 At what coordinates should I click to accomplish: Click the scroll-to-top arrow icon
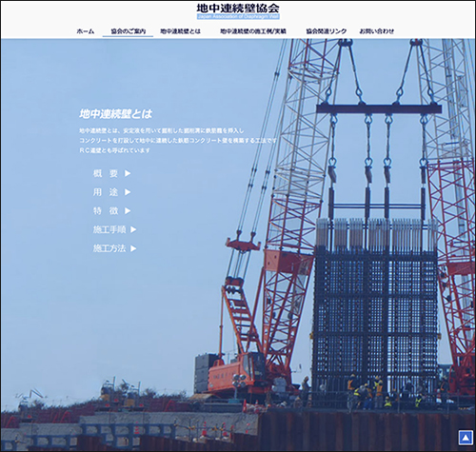pyautogui.click(x=466, y=438)
